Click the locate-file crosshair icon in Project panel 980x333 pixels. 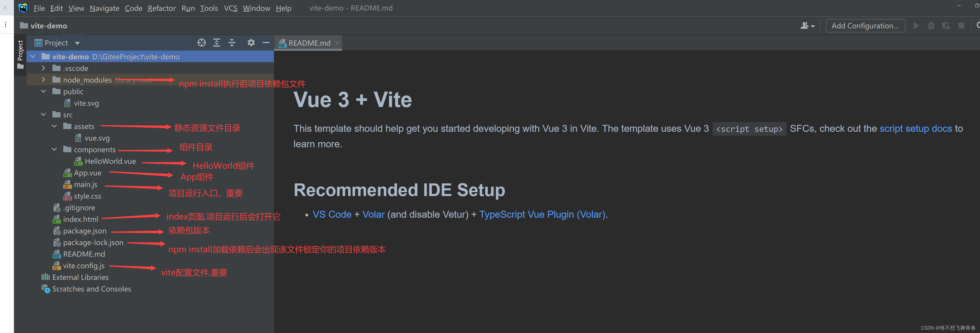click(x=202, y=43)
